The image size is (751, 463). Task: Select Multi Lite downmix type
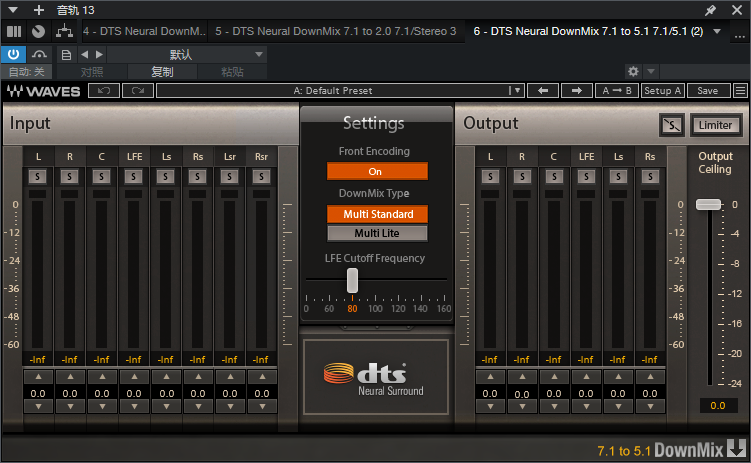(377, 233)
